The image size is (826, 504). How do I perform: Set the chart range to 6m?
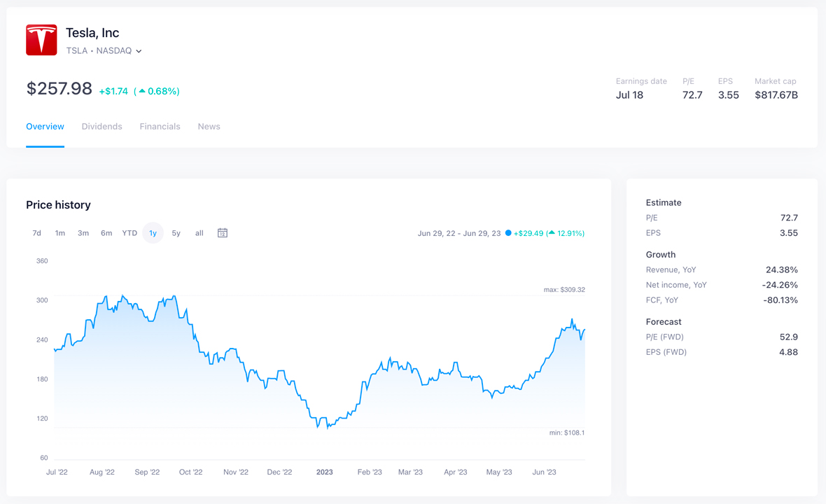pos(106,233)
